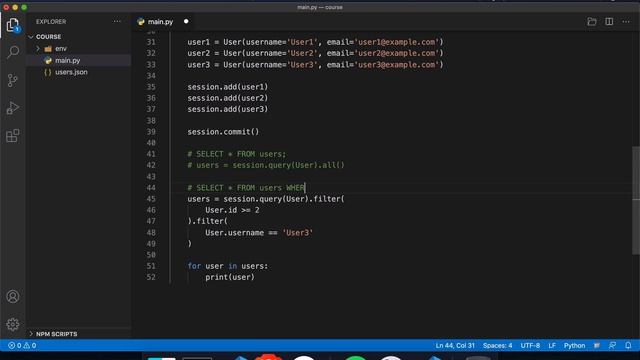Click the feedback icon in status bar
Image resolution: width=640 pixels, height=360 pixels.
(x=612, y=346)
